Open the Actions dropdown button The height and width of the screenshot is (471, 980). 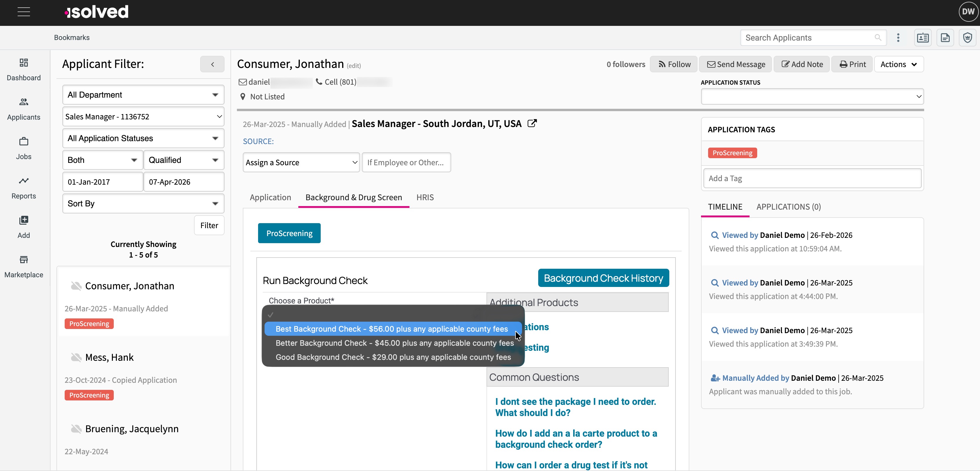click(x=899, y=64)
